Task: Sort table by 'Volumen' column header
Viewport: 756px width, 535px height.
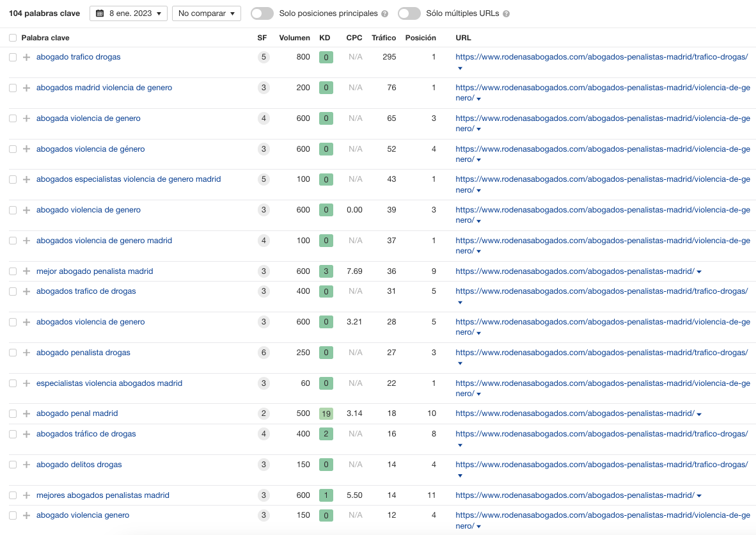Action: (294, 38)
